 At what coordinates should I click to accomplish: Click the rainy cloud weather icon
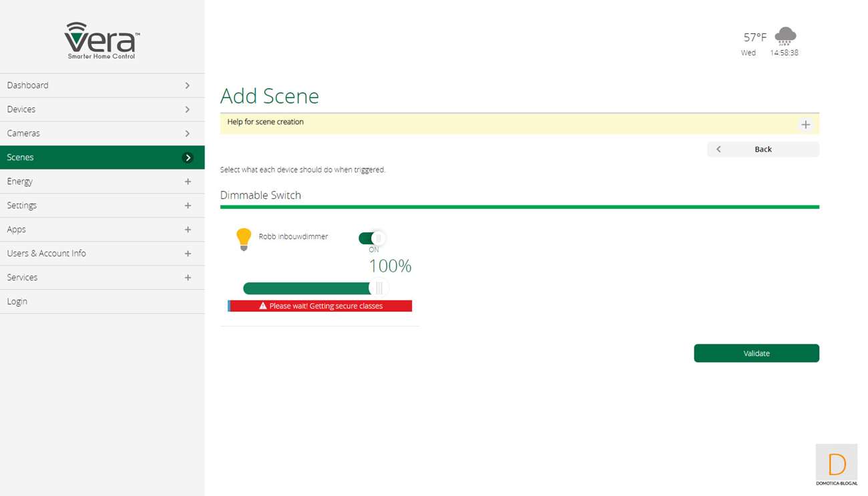coord(785,36)
